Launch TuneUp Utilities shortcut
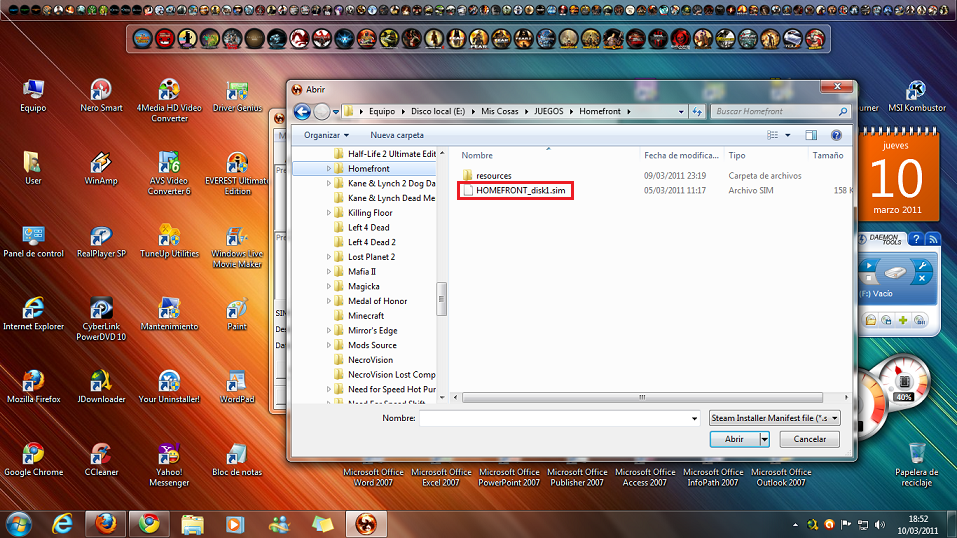Screen dimensions: 957x538 tap(169, 241)
